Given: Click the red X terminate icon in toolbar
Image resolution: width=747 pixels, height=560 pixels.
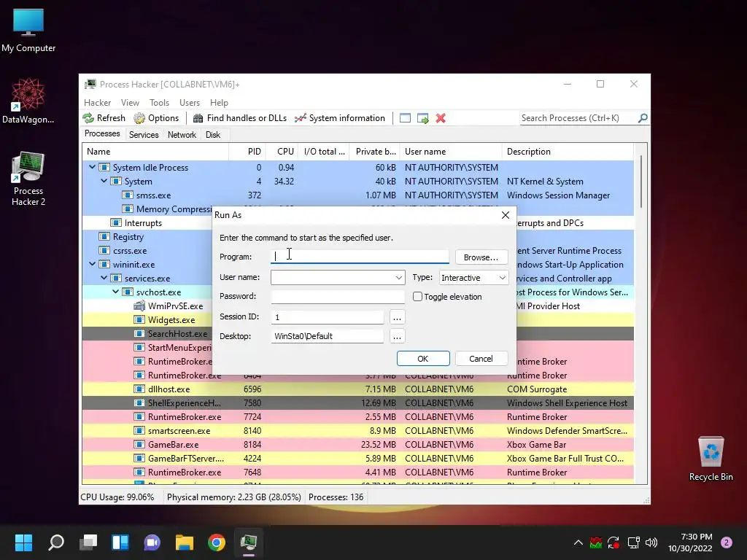Looking at the screenshot, I should point(441,118).
